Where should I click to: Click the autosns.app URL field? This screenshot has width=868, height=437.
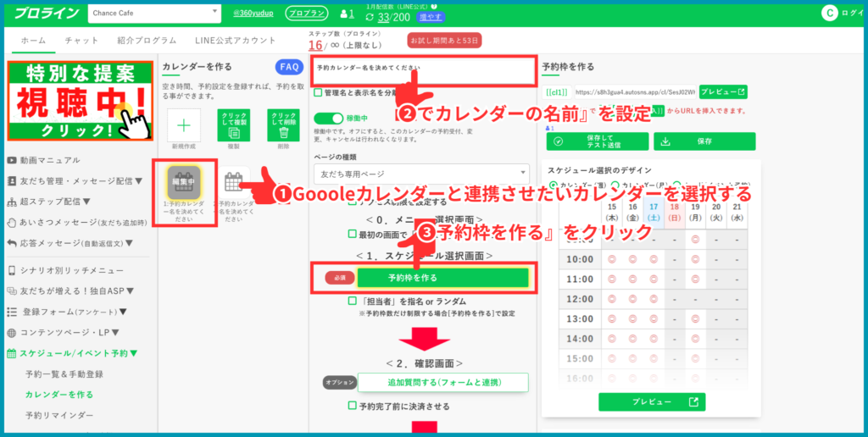click(x=634, y=91)
